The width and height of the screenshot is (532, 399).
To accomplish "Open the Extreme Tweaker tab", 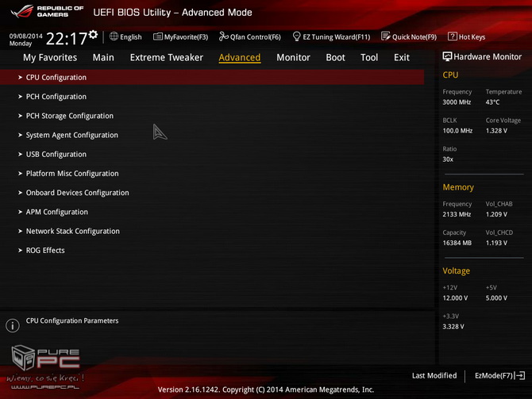I will [167, 58].
